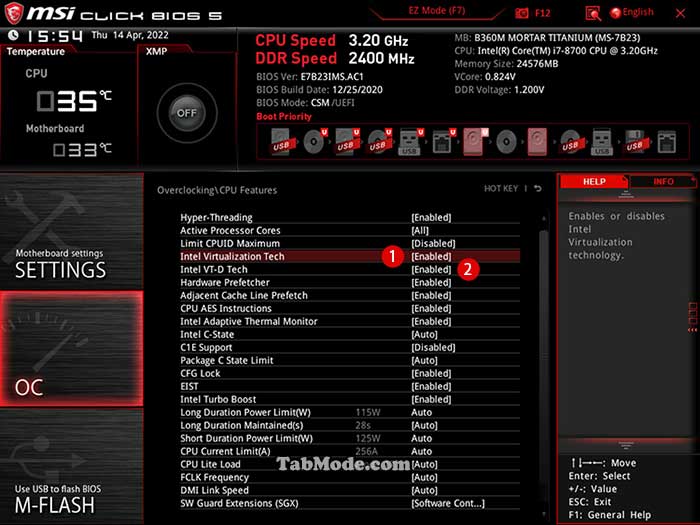Open CFG Lock [Enabled] options
The height and width of the screenshot is (525, 700).
(431, 373)
